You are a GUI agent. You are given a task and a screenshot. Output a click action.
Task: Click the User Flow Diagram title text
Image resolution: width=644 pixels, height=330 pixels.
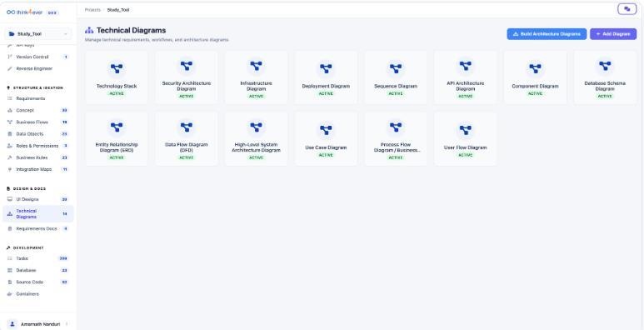point(466,147)
